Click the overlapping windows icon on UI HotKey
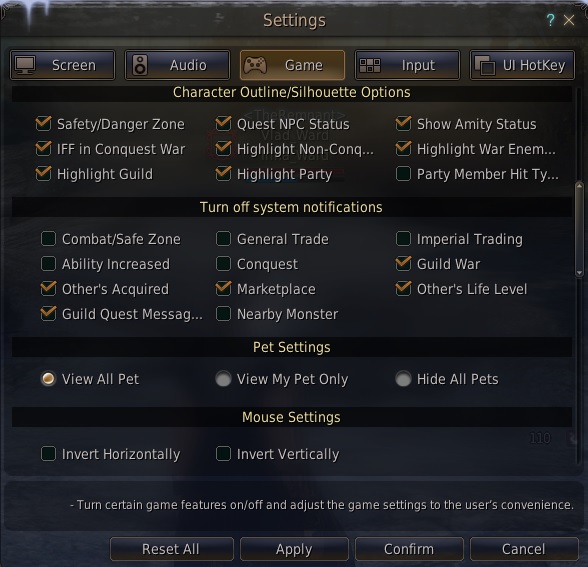This screenshot has height=567, width=588. click(x=484, y=65)
